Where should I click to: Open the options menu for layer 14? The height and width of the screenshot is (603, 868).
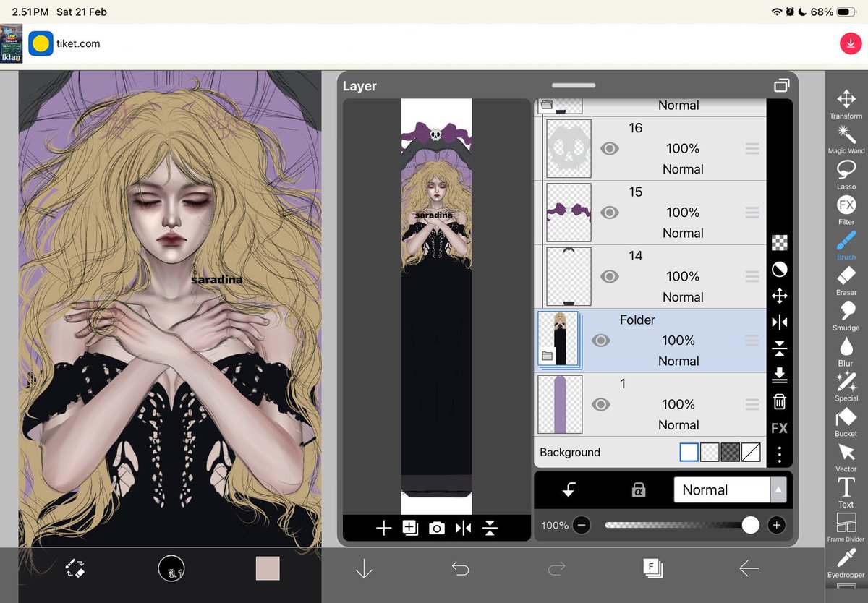[752, 276]
